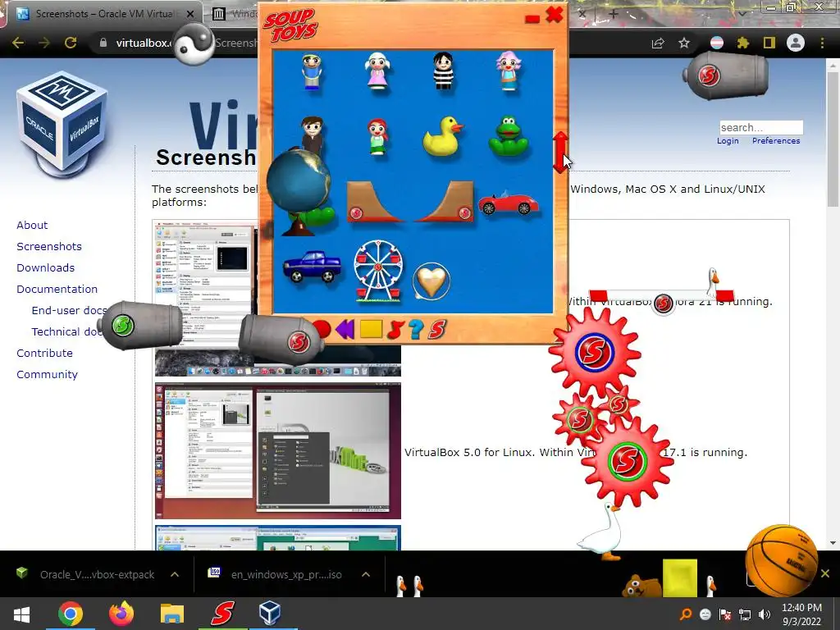This screenshot has height=630, width=840.
Task: Select the red sports car toy
Action: (508, 203)
